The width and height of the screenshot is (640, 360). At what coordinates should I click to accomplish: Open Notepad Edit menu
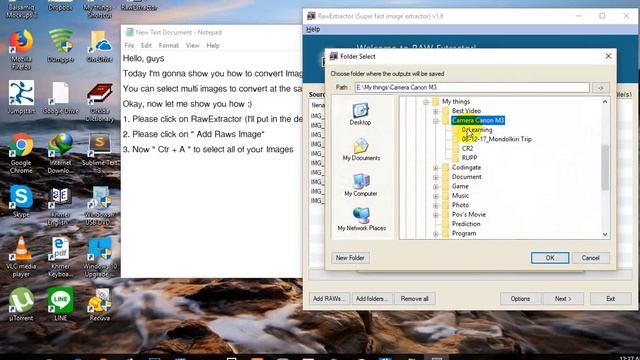[x=146, y=45]
